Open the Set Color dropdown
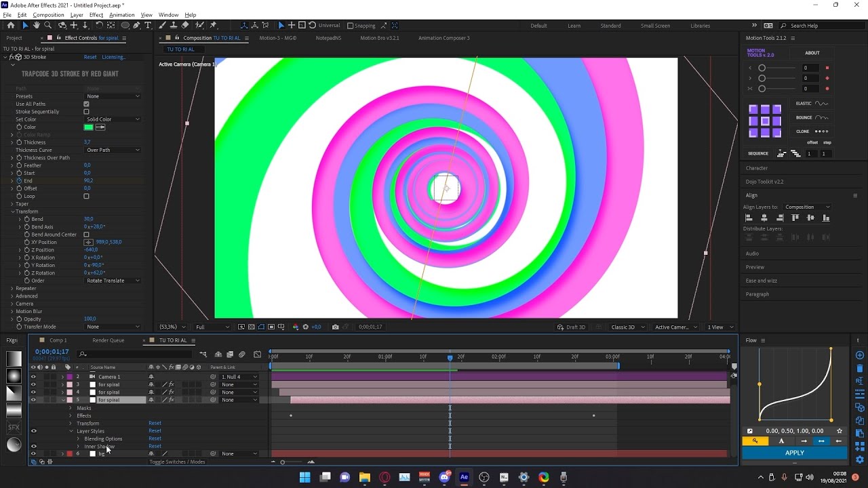The width and height of the screenshot is (868, 488). coord(113,119)
